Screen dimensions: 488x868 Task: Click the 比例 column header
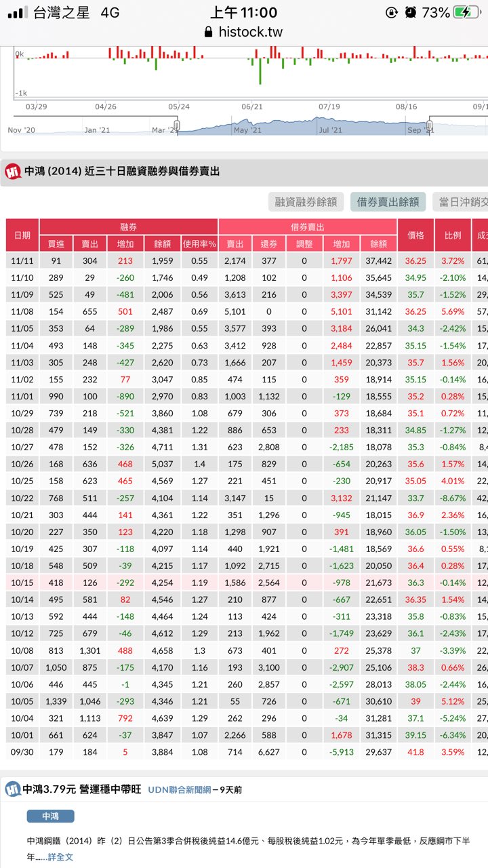[x=453, y=235]
